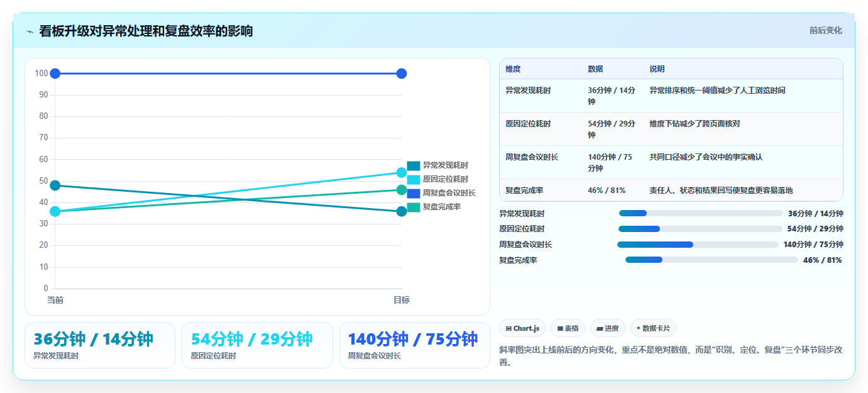868x393 pixels.
Task: Click the teal data point at 48 above 当前
Action: [55, 185]
